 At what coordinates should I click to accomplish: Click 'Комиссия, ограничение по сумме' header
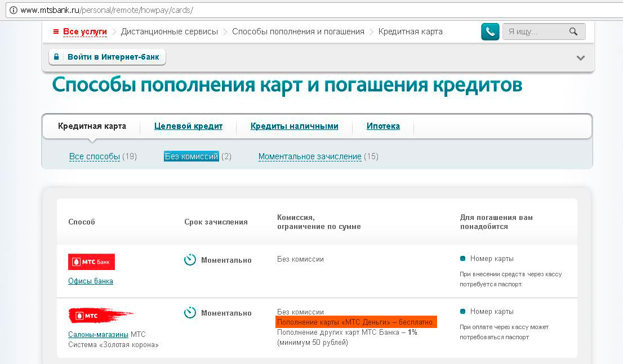(x=319, y=222)
